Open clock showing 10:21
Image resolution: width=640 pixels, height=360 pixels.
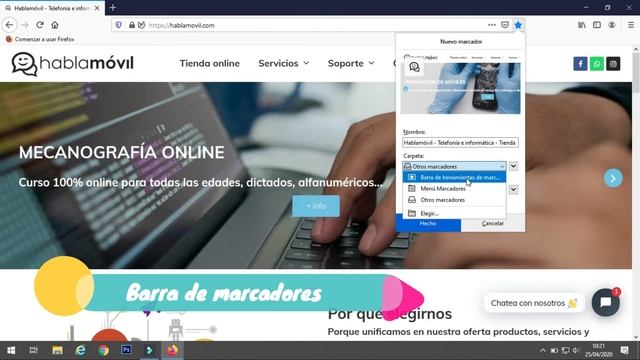tap(598, 350)
